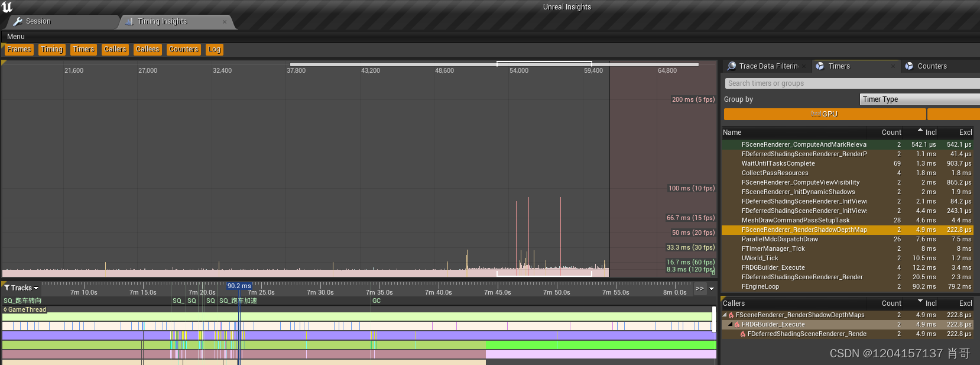The height and width of the screenshot is (365, 980).
Task: Click the flame icon beside FDeferredShadingSceneRenderer_Render caller
Action: point(743,334)
